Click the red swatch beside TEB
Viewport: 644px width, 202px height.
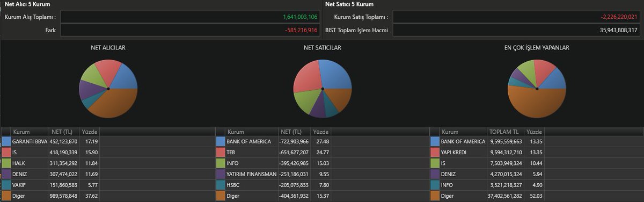click(x=221, y=153)
